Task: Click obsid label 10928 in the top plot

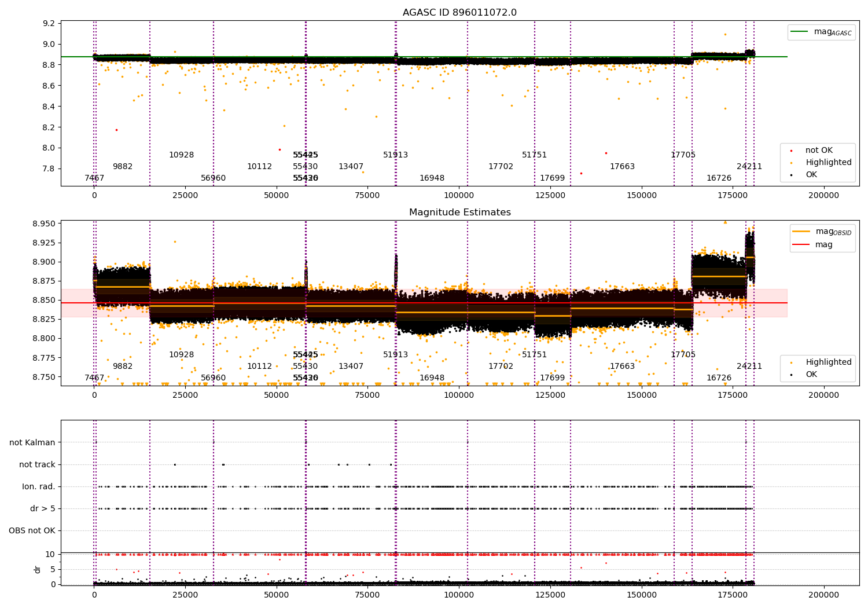Action: click(x=182, y=155)
